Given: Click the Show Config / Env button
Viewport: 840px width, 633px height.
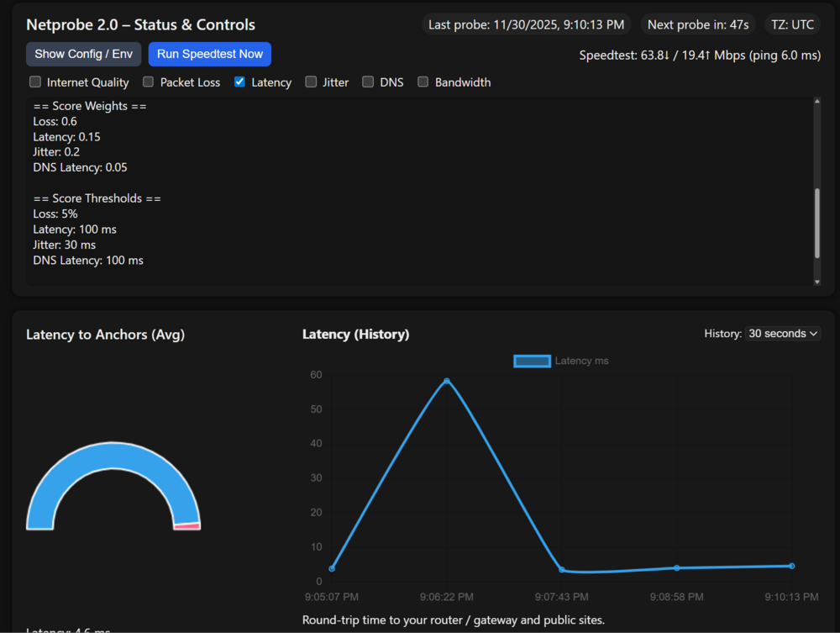Looking at the screenshot, I should tap(83, 54).
